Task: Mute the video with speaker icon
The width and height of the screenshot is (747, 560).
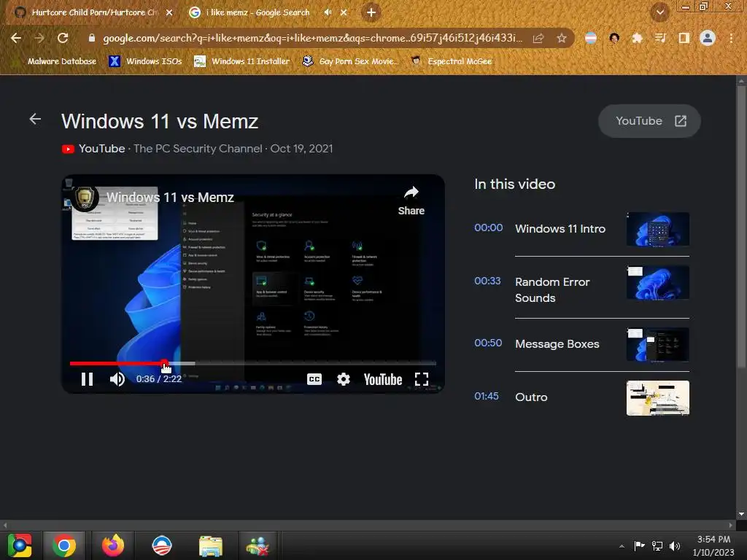Action: 117,379
